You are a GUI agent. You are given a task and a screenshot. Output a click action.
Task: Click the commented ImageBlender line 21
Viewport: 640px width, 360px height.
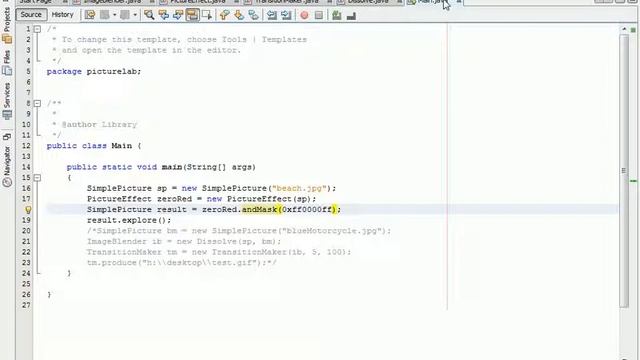pos(184,241)
